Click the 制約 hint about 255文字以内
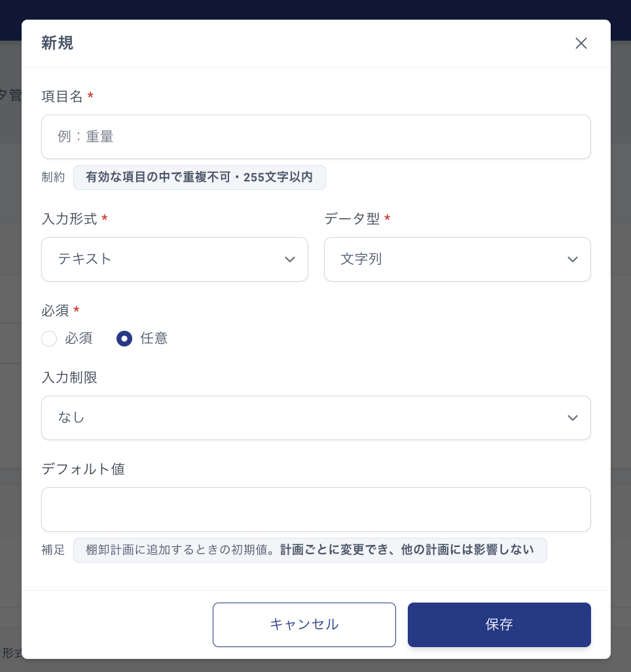The image size is (631, 672). [x=200, y=177]
